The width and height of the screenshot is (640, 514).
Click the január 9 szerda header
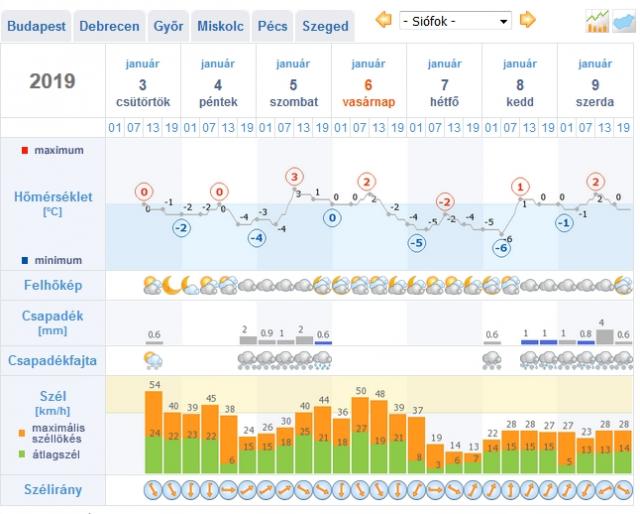pos(595,83)
